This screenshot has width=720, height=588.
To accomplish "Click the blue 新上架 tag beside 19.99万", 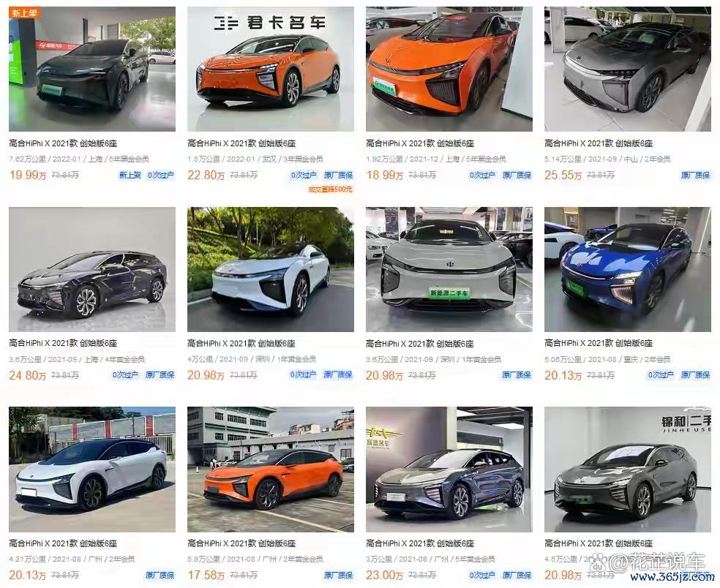I will [130, 175].
